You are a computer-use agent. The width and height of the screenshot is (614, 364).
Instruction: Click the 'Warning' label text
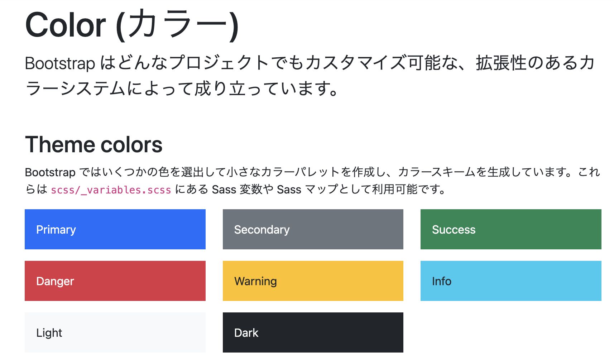pyautogui.click(x=255, y=281)
